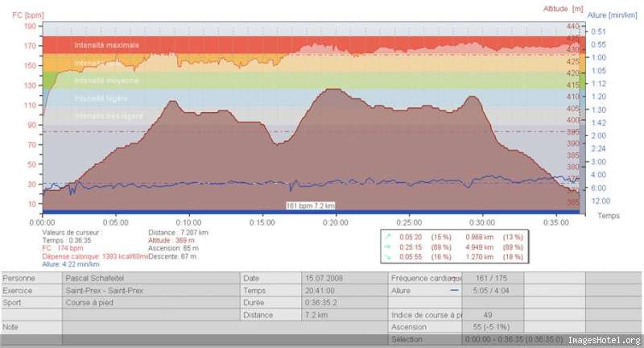Select the 'Intensité maximale' red zone band

point(311,45)
